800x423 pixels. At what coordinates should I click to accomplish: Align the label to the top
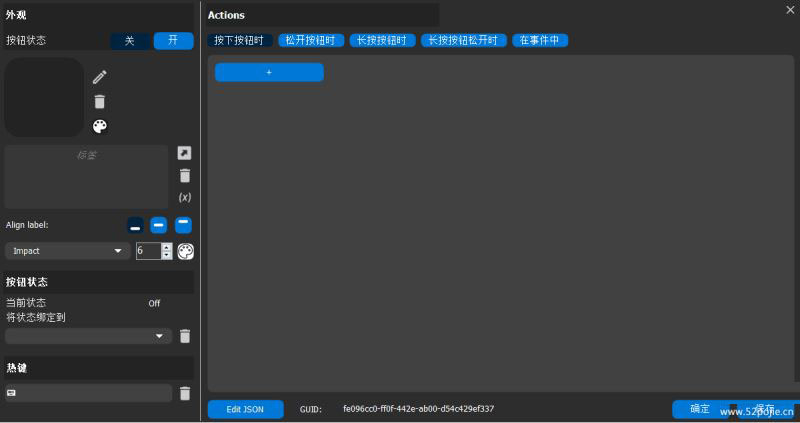(x=183, y=225)
